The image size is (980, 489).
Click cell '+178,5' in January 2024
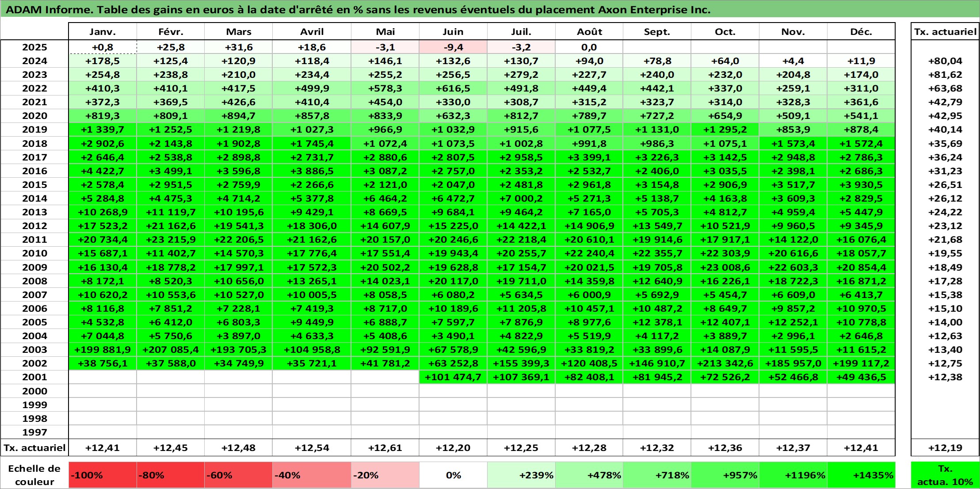click(103, 61)
